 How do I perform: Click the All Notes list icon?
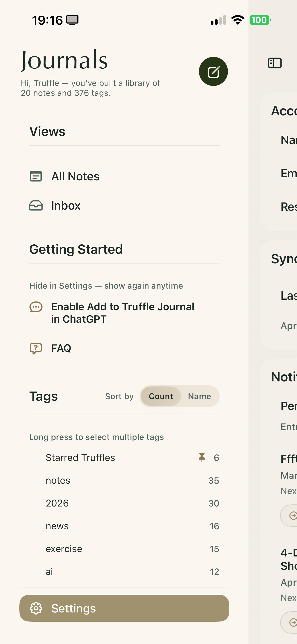pyautogui.click(x=36, y=176)
